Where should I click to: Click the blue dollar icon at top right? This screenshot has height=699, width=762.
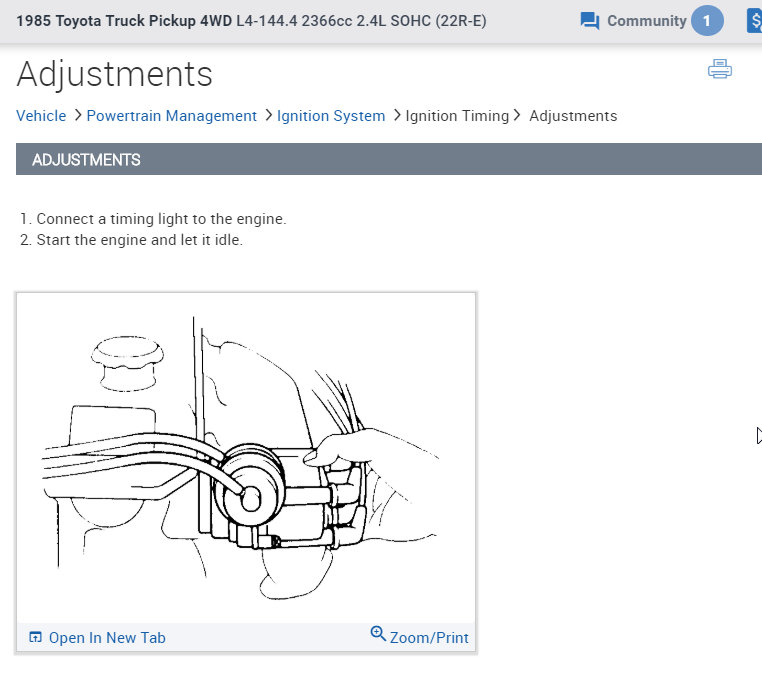click(x=755, y=21)
